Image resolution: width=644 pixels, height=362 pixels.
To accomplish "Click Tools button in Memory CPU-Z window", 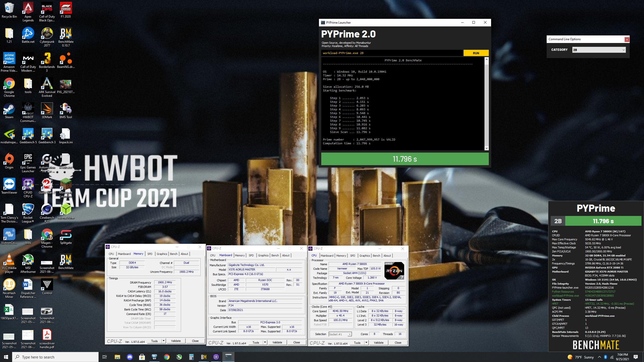I will point(154,341).
